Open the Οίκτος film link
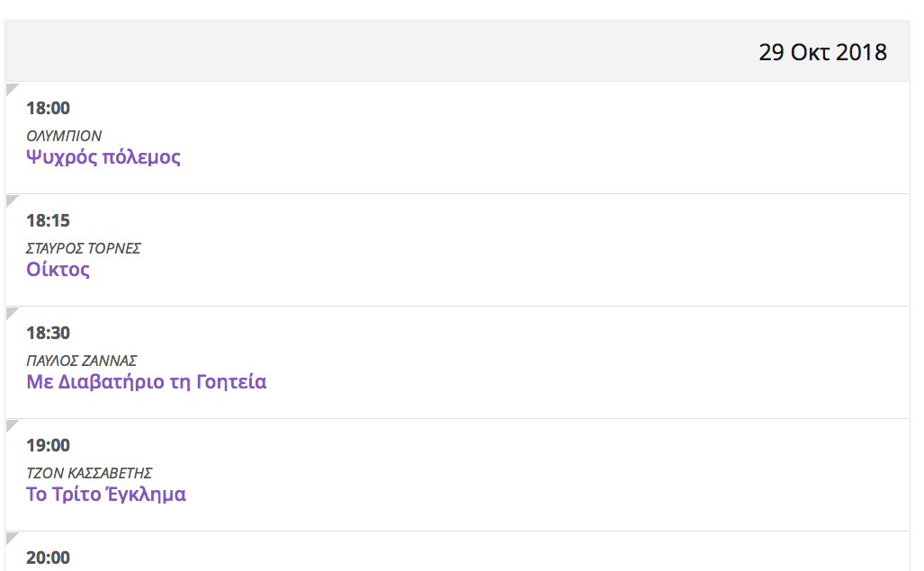 click(58, 270)
